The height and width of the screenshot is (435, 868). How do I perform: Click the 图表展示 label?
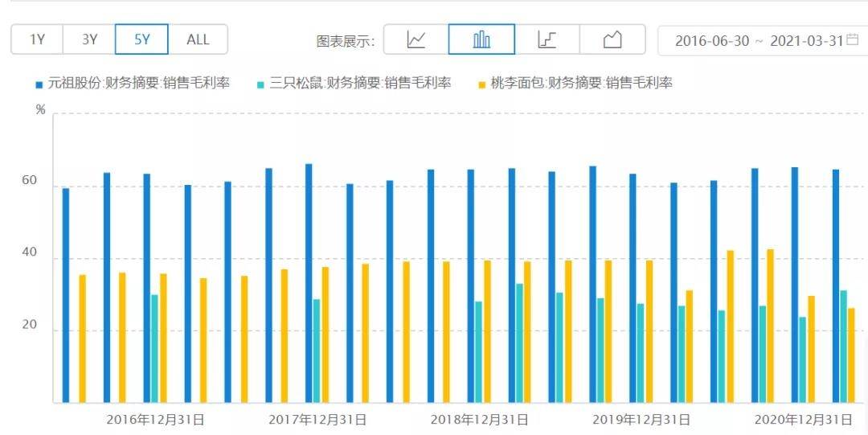tap(346, 41)
